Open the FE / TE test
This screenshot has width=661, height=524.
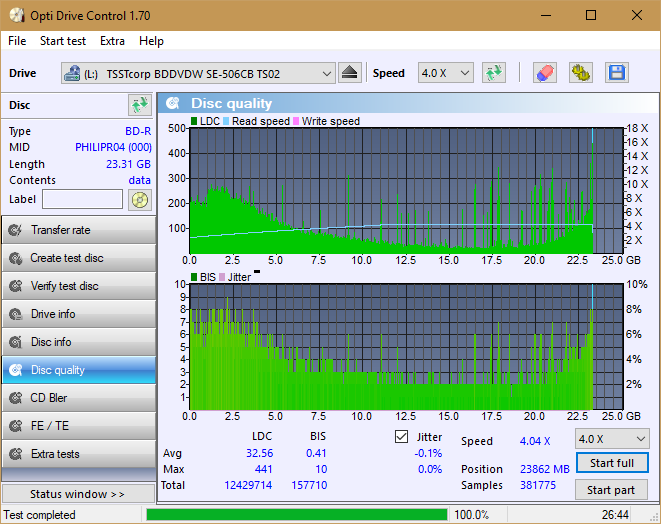pyautogui.click(x=79, y=426)
